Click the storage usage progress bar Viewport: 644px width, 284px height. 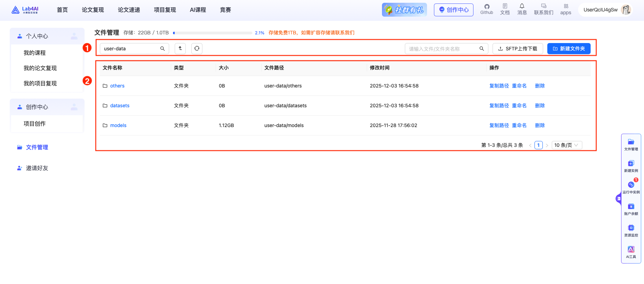coord(212,33)
